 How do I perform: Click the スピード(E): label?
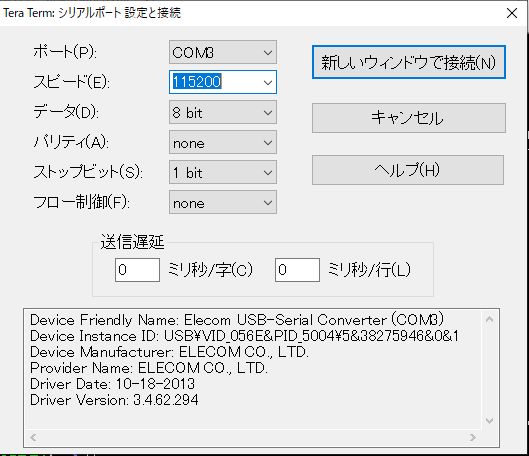(x=72, y=82)
